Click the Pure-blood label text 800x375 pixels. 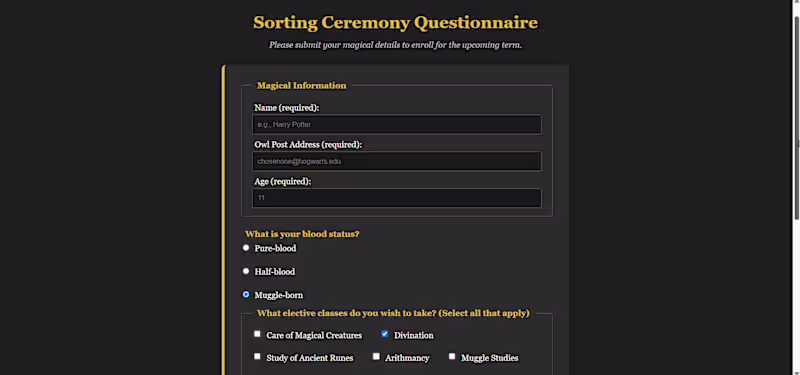(x=275, y=248)
